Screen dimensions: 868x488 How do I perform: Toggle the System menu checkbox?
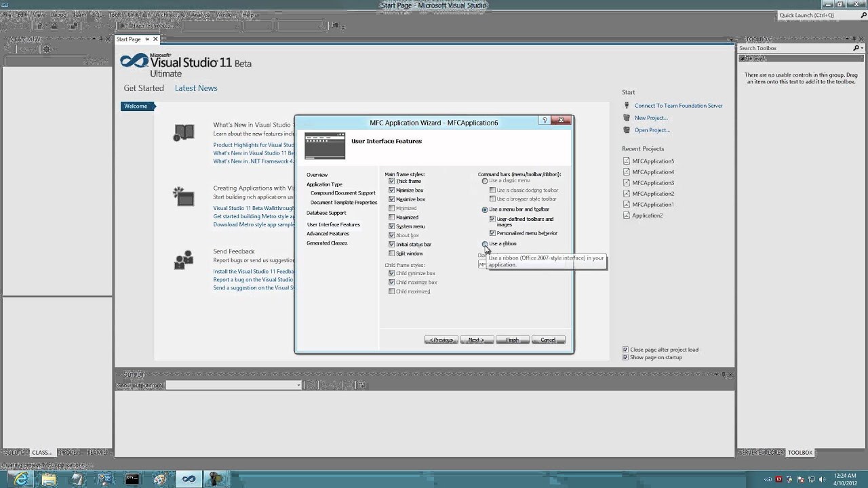click(391, 226)
